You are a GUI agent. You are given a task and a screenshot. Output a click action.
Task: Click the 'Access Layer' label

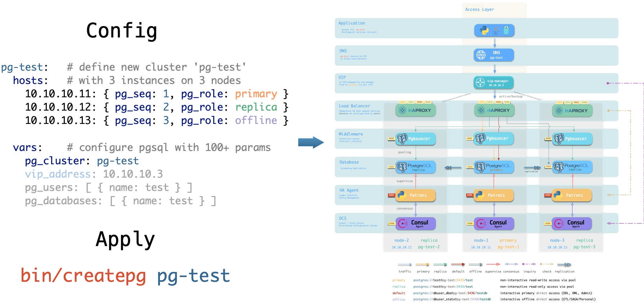[479, 9]
